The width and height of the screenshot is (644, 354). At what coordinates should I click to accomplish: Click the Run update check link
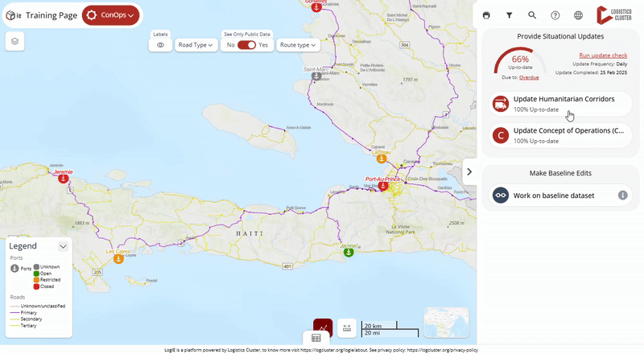pyautogui.click(x=603, y=56)
